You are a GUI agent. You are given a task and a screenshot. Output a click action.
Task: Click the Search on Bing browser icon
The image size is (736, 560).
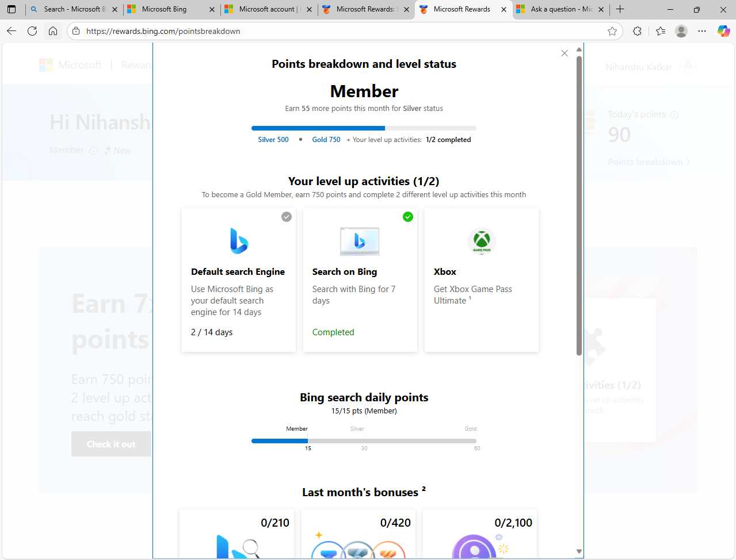coord(360,241)
